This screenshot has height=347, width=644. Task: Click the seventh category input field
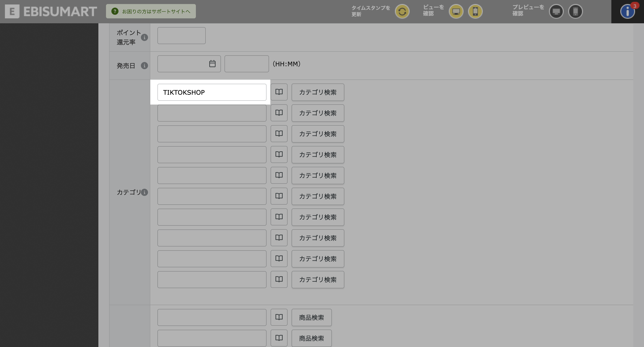tap(212, 217)
